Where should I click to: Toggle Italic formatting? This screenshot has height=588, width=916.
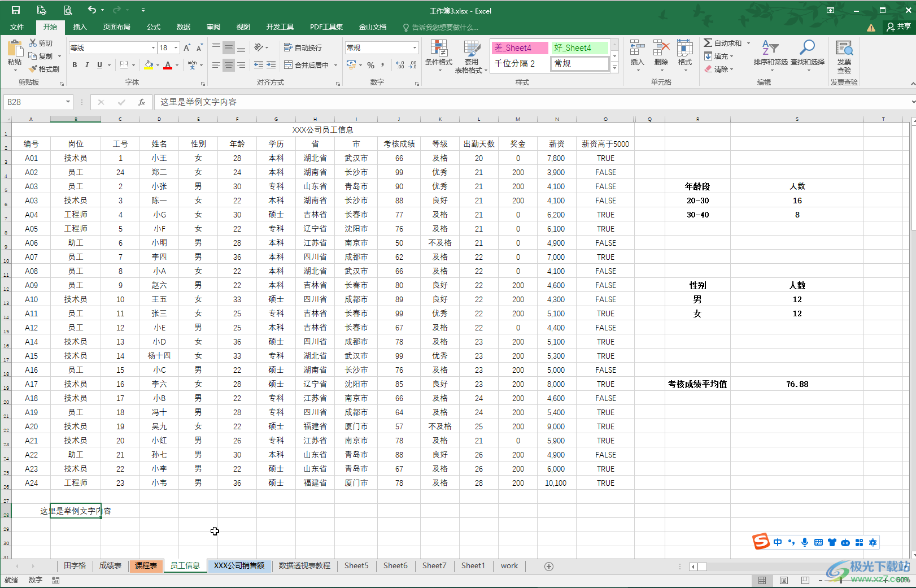(x=87, y=65)
